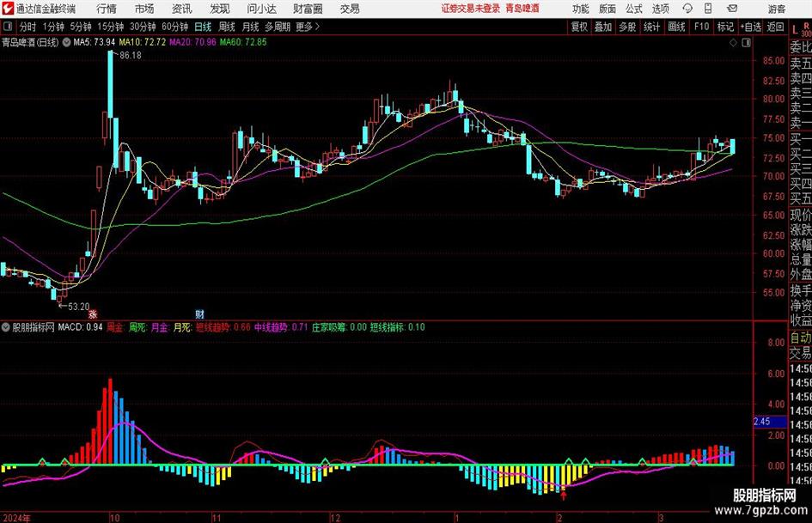
Task: Select the 30分钟 period
Action: click(143, 27)
